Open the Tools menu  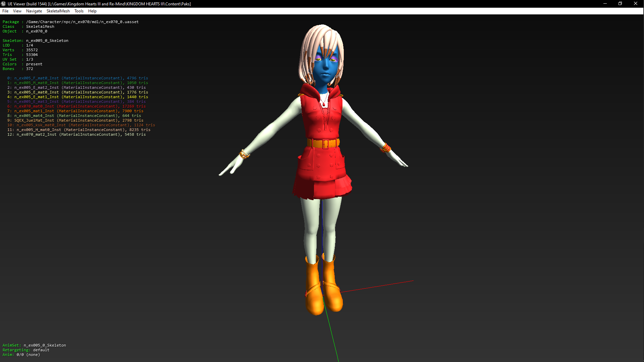click(79, 11)
